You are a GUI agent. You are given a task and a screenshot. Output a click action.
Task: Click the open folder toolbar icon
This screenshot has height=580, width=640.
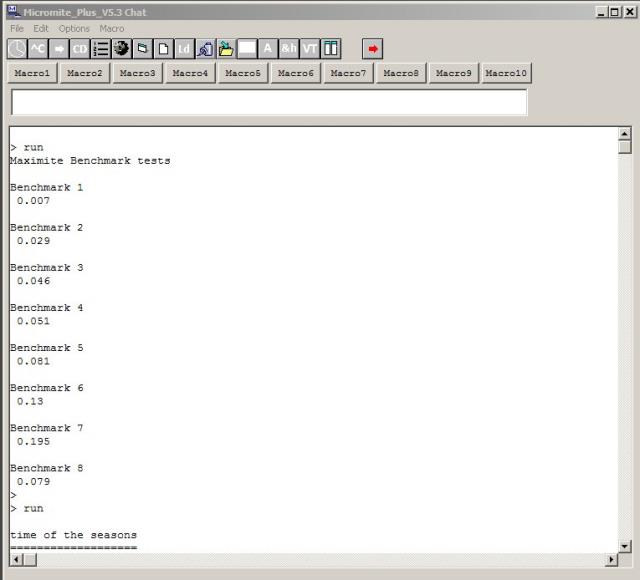[x=226, y=49]
